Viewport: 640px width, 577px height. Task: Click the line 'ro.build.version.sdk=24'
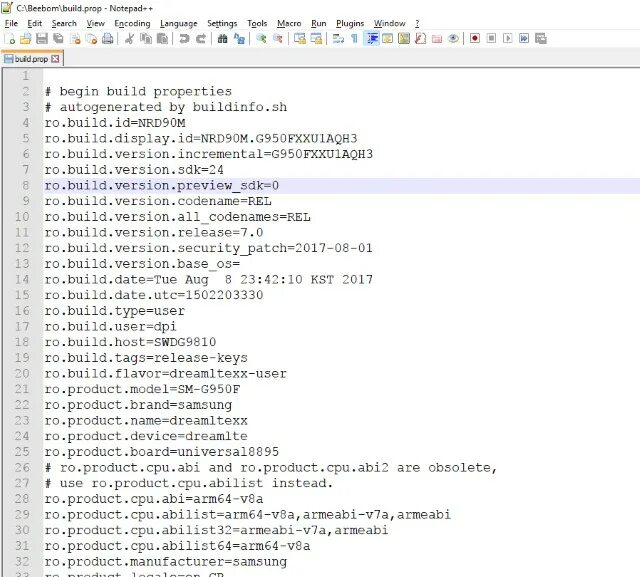pos(134,170)
